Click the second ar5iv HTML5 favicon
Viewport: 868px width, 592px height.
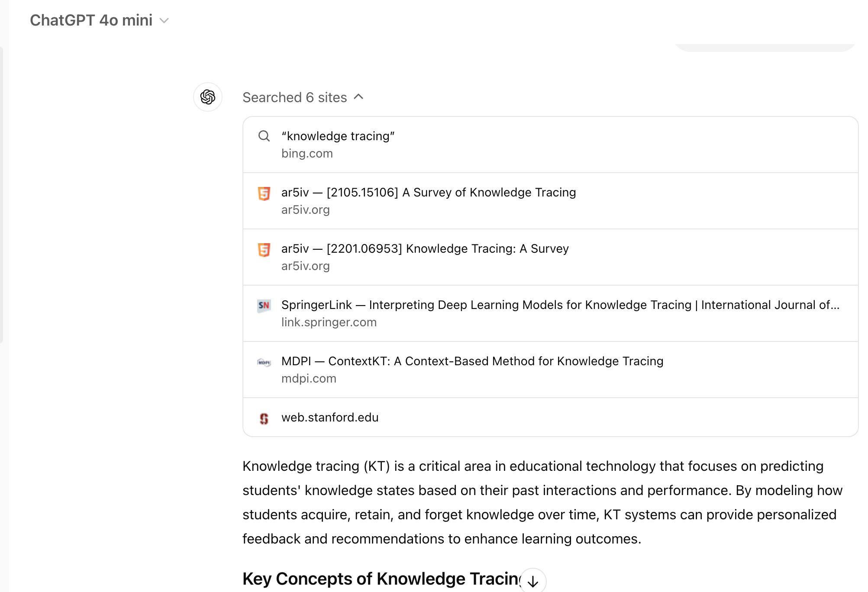(x=264, y=249)
